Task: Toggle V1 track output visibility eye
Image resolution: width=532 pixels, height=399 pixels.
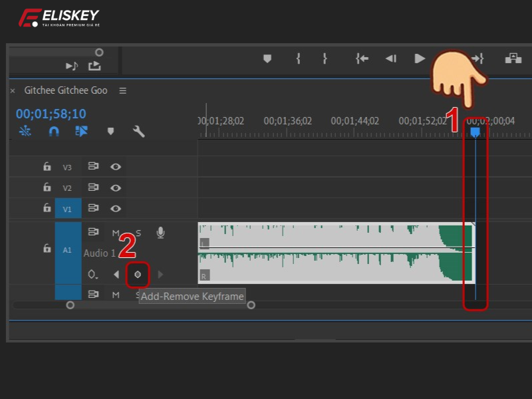Action: point(115,208)
